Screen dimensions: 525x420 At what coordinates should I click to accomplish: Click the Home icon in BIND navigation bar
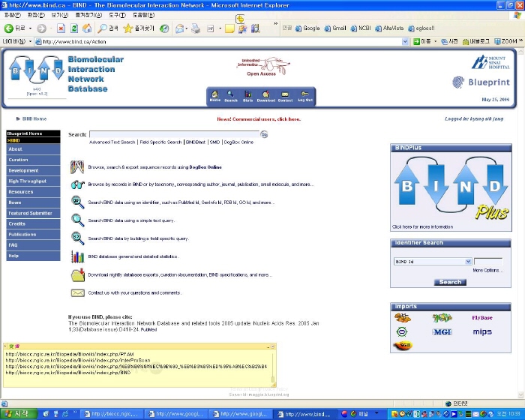[x=215, y=96]
